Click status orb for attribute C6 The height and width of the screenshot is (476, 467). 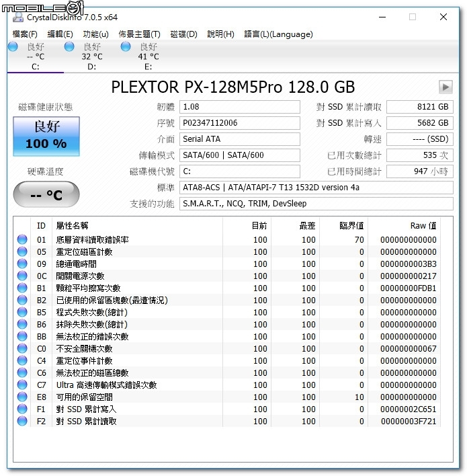22,372
